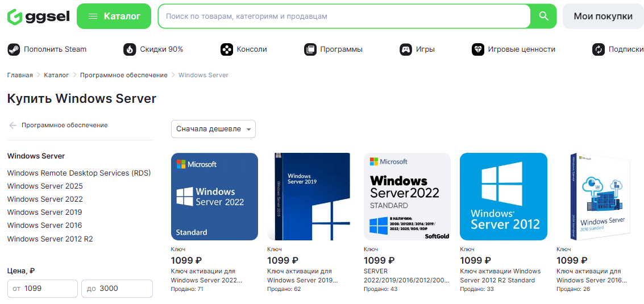
Task: Select Windows Server 2025 subcategory
Action: point(45,186)
